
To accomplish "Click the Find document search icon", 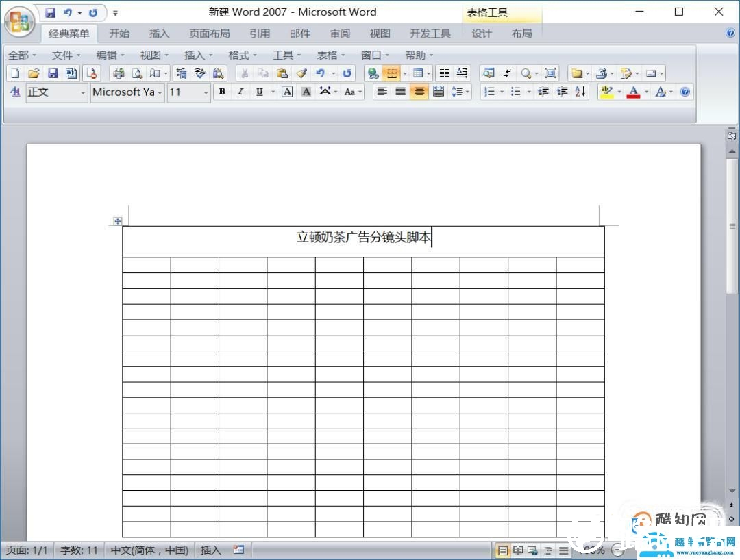I will 489,73.
